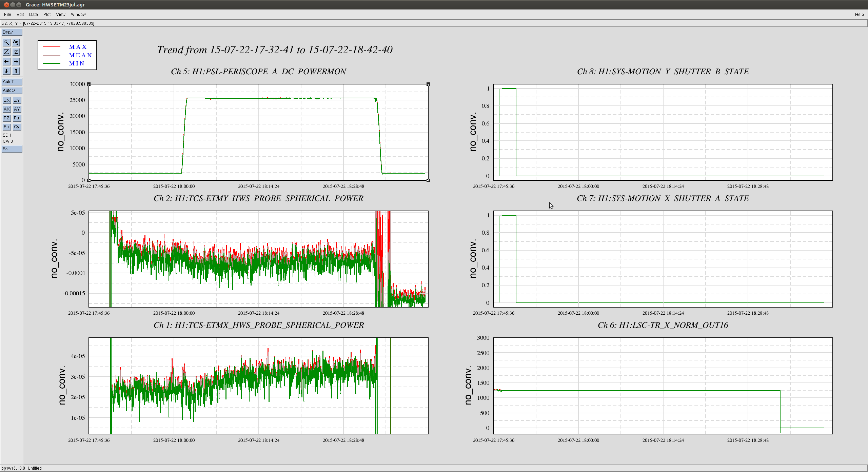Click the 5e-05 y-axis label of Ch 2
Image resolution: width=868 pixels, height=472 pixels.
pyautogui.click(x=78, y=213)
